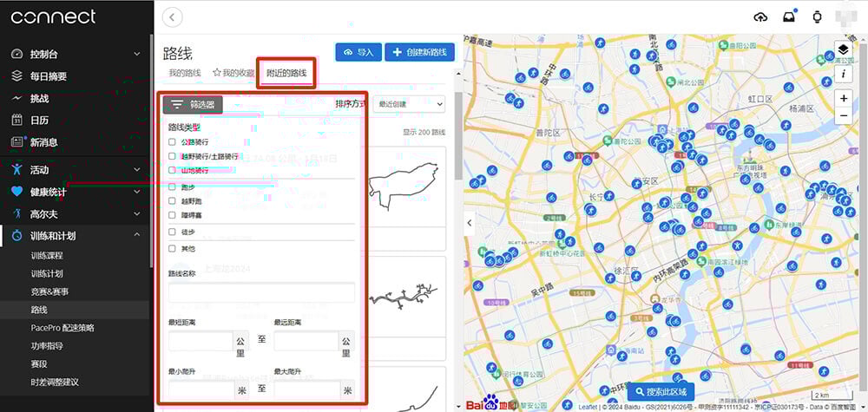Expand the 活动 chevron

[x=137, y=170]
